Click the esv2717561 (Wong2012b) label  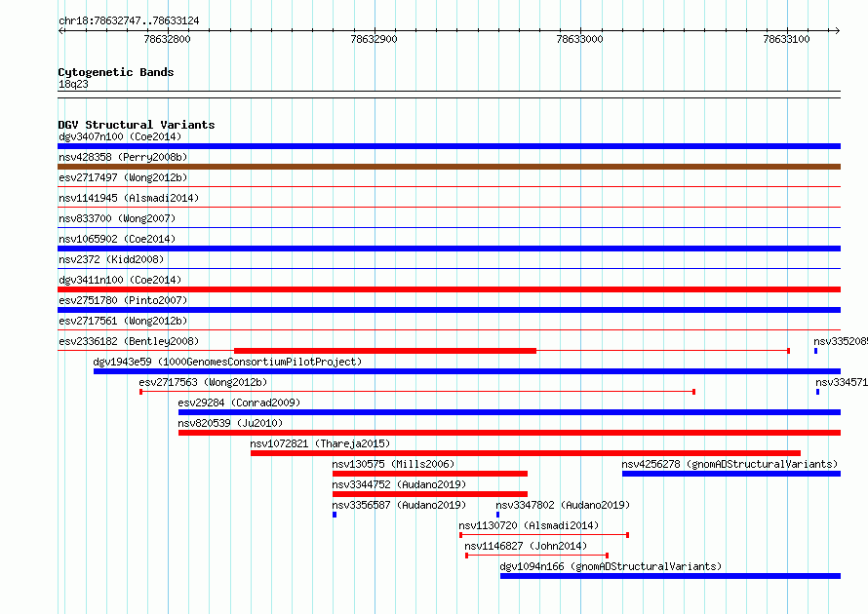tap(123, 321)
